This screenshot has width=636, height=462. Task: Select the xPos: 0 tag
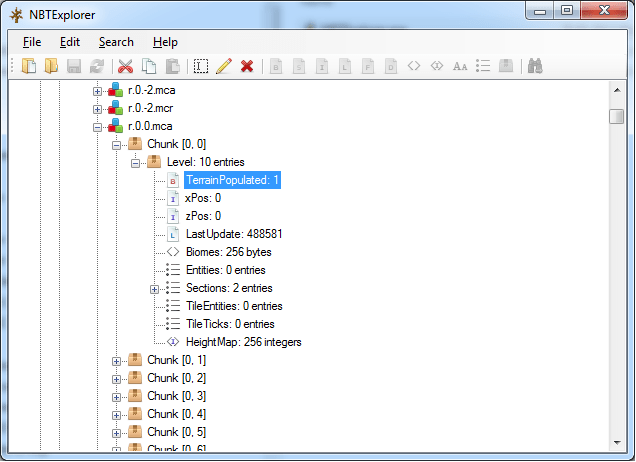203,198
